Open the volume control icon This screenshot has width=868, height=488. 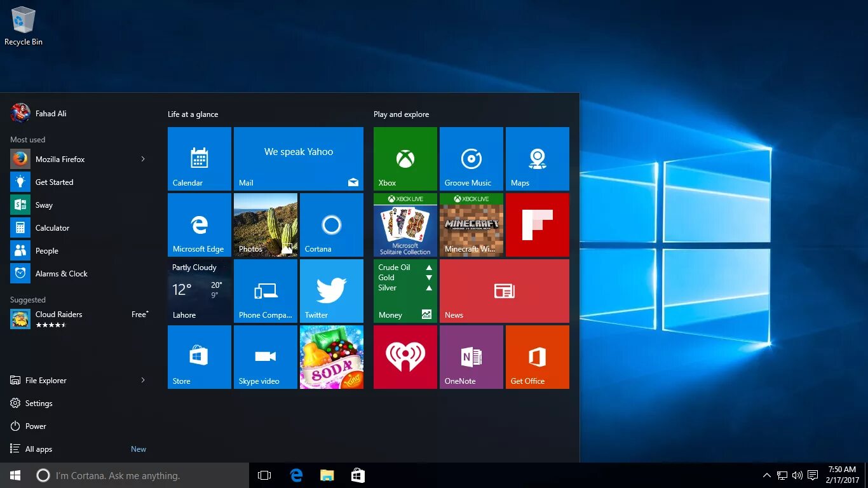797,475
